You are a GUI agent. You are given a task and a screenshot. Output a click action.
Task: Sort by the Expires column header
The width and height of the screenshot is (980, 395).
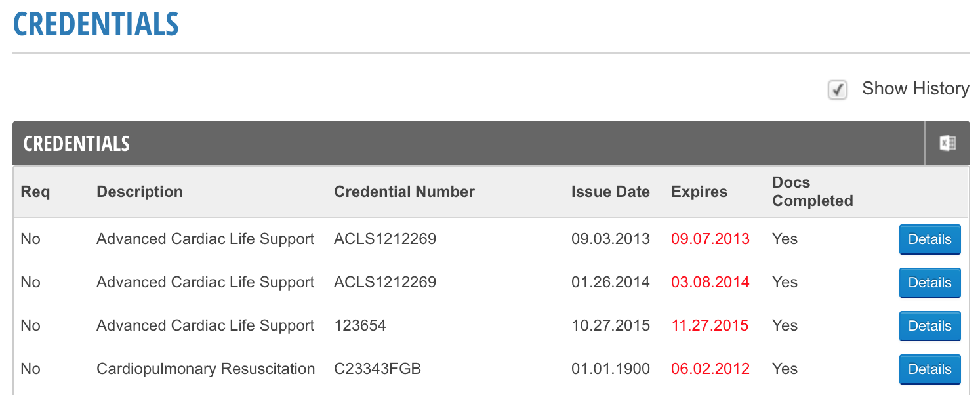pyautogui.click(x=699, y=192)
